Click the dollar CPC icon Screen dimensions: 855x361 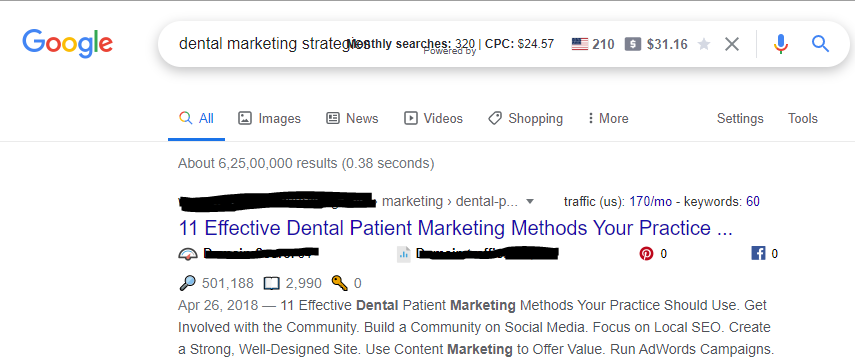[633, 44]
